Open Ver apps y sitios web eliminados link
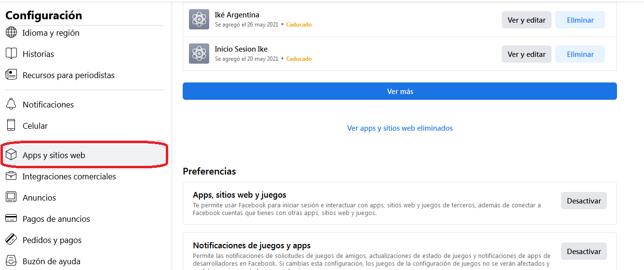The image size is (644, 270). (400, 128)
